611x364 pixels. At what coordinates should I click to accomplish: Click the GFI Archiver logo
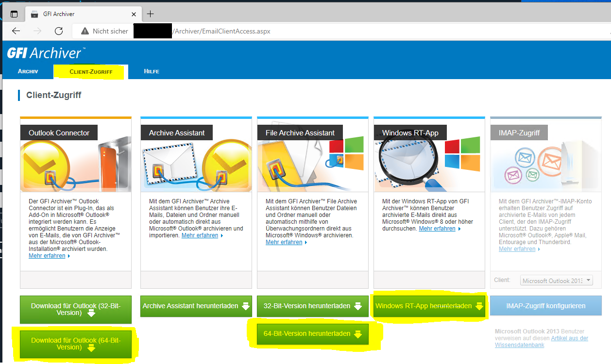coord(46,52)
